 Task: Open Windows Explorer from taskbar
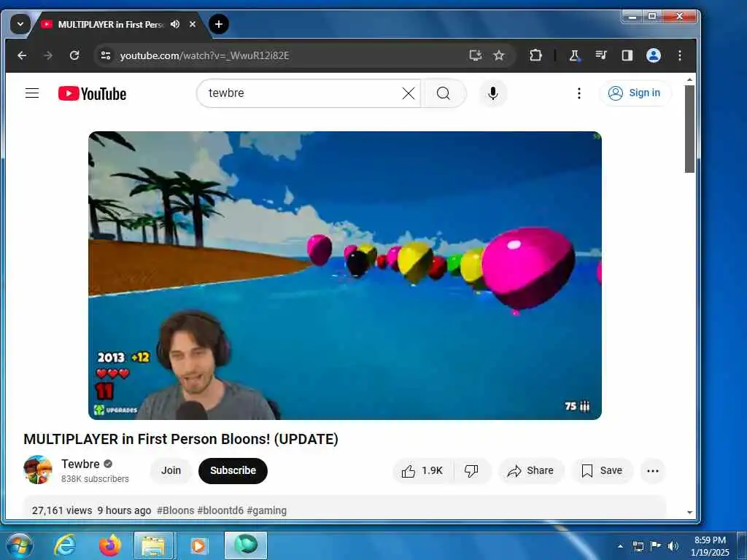pos(153,545)
